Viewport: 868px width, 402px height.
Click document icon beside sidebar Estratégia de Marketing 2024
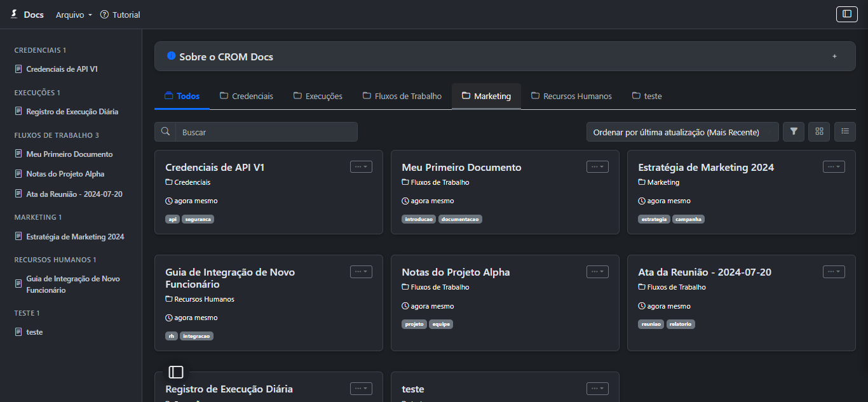18,237
